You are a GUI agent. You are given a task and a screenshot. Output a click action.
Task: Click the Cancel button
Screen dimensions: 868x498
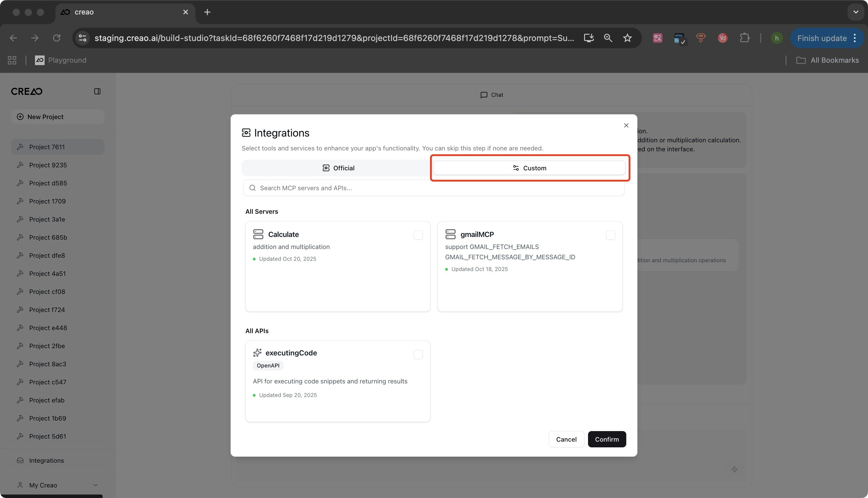tap(566, 439)
